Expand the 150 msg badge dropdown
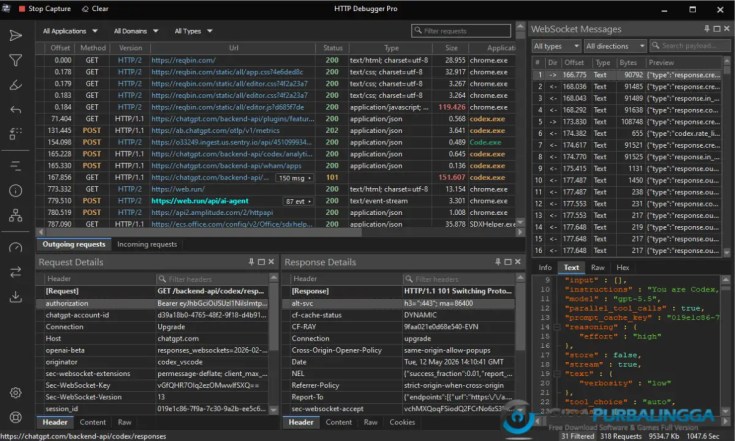Viewport: 735px width, 441px height. 295,178
